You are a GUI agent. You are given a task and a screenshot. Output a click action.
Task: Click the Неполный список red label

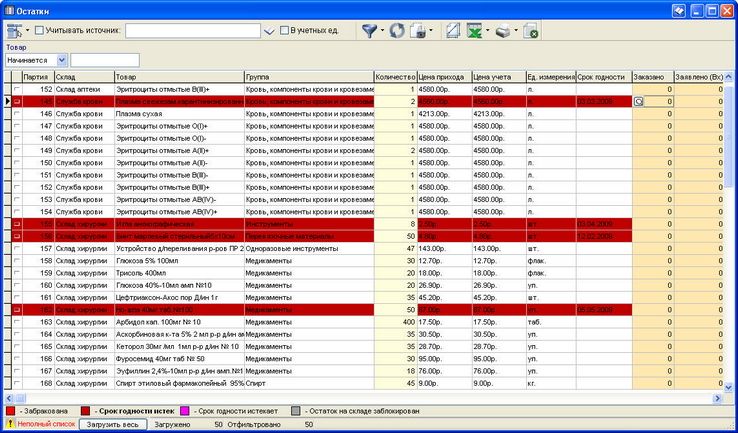pos(46,424)
